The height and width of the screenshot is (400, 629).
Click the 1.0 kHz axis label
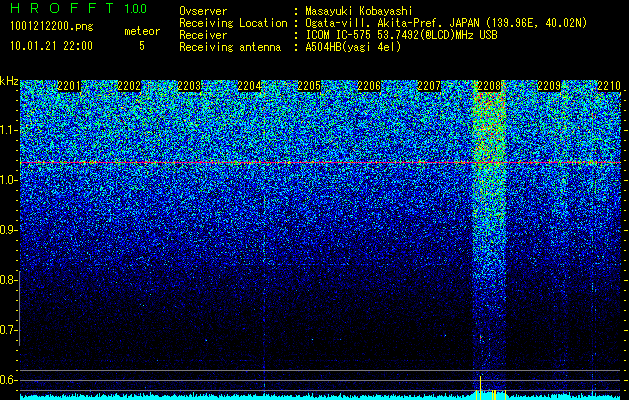(7, 181)
